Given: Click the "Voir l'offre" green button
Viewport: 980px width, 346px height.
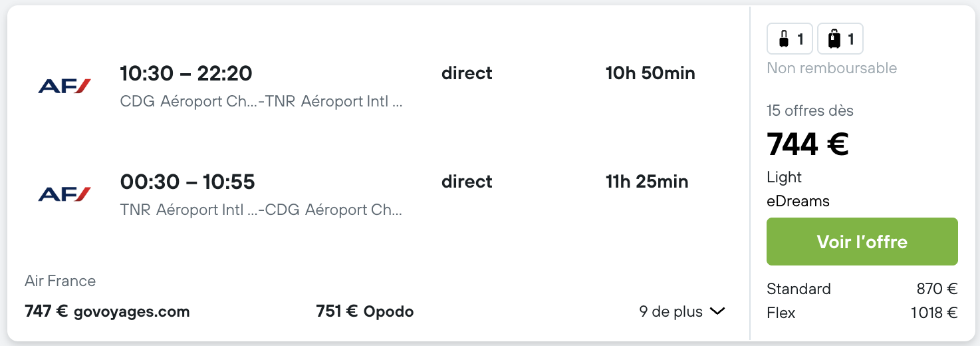Looking at the screenshot, I should 862,242.
